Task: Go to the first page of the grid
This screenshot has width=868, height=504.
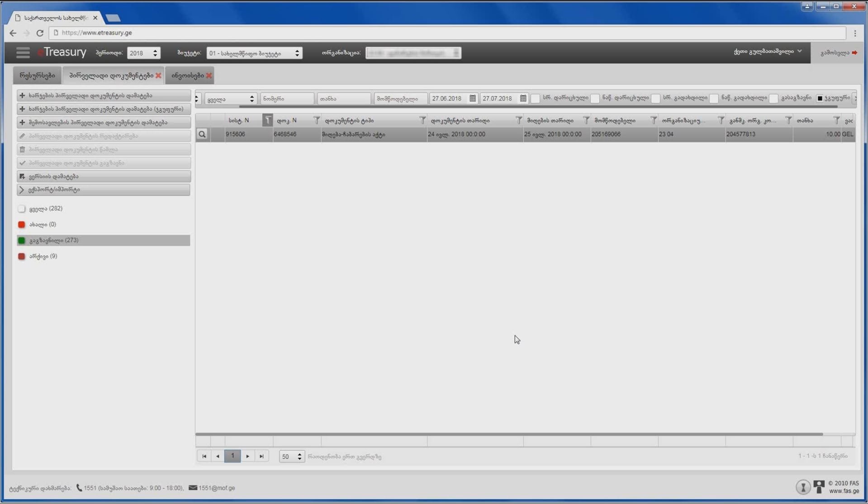Action: coord(204,456)
